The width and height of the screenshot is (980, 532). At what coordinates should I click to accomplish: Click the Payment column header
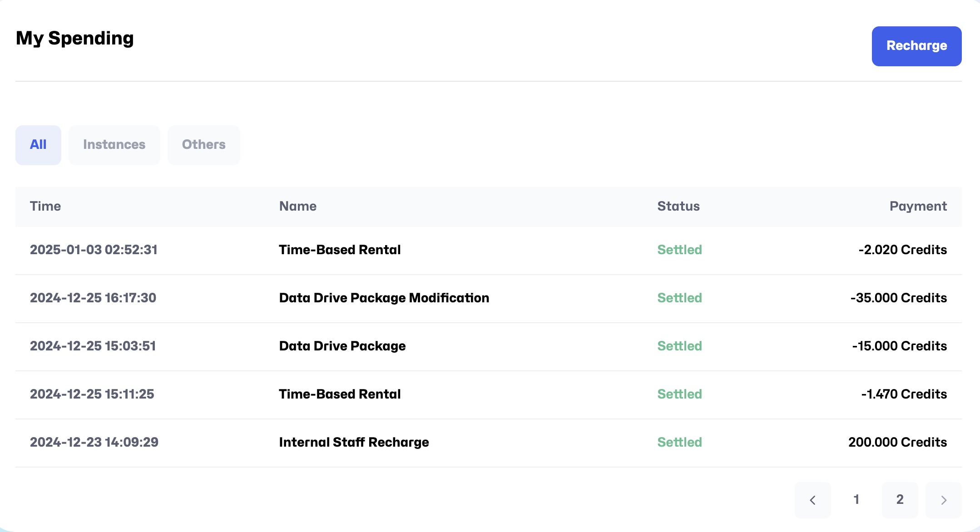[918, 207]
